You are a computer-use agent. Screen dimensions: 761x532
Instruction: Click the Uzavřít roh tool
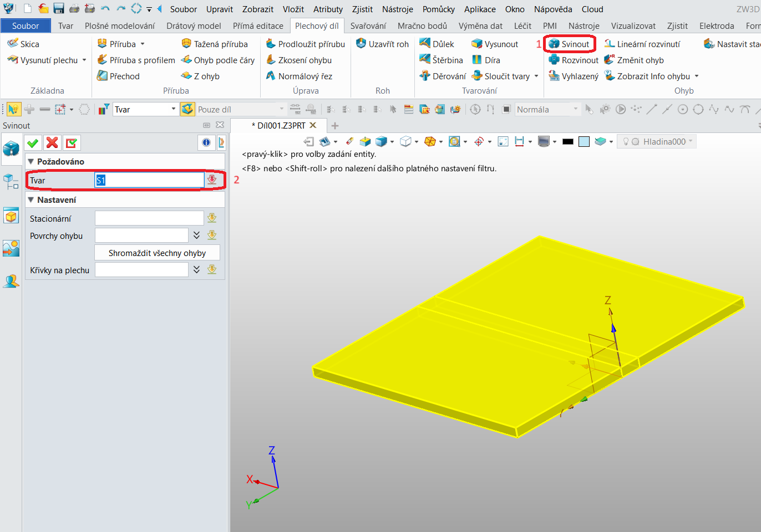[x=382, y=44]
